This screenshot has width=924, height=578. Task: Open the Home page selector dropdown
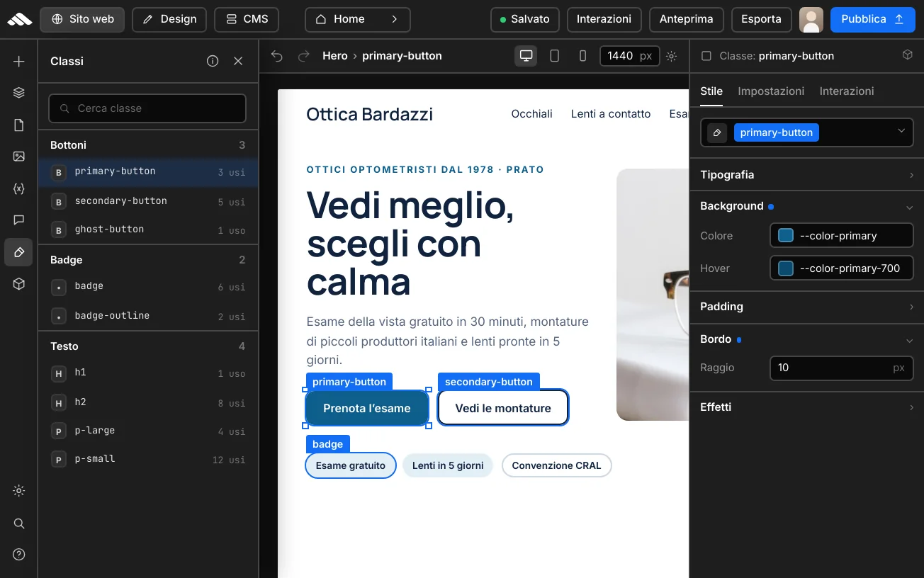(x=358, y=19)
